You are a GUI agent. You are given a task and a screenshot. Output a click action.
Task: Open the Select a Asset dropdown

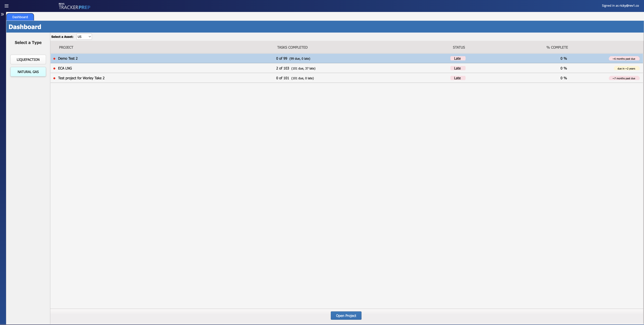(x=84, y=37)
